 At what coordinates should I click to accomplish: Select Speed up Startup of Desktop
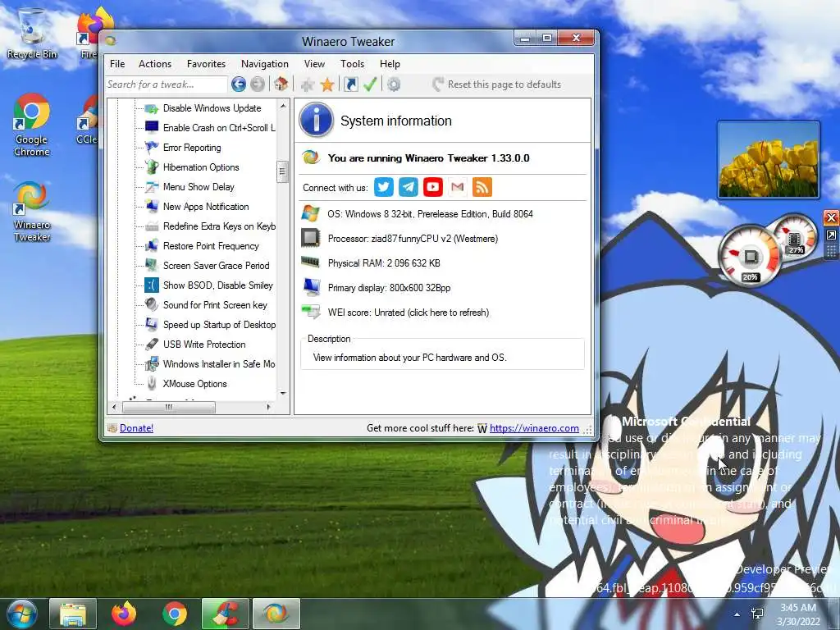click(x=219, y=325)
